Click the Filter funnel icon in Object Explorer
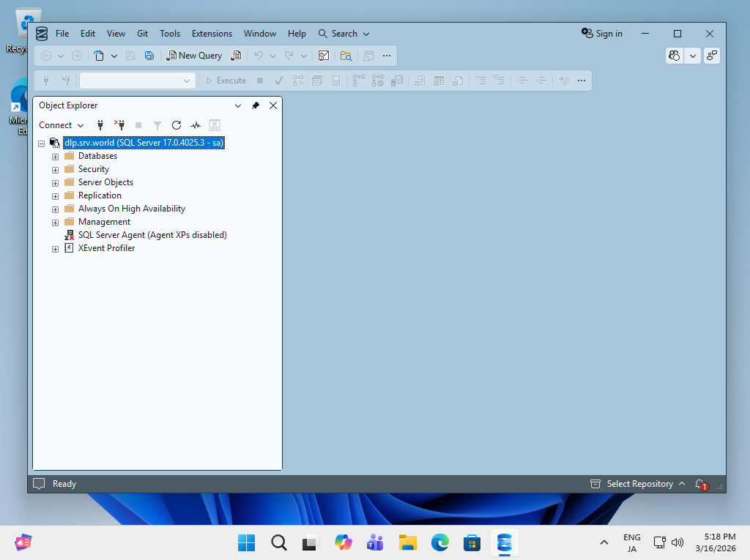Viewport: 750px width, 560px height. click(x=157, y=125)
